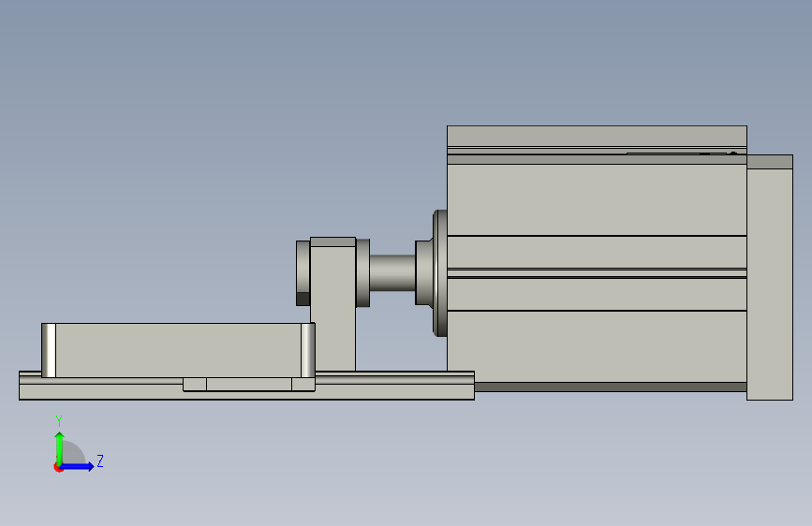Select the lock nut left of the support block
Image resolution: width=812 pixels, height=526 pixels.
point(303,273)
